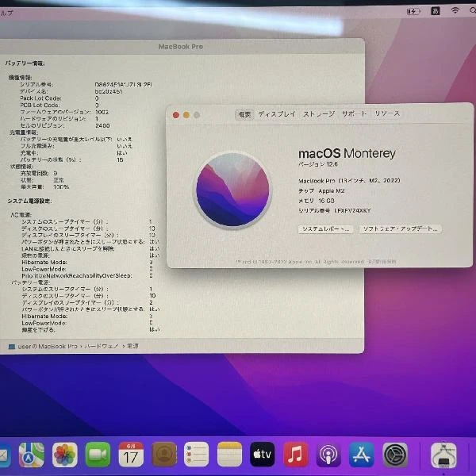Click the MacBook Pro 13-inch M2 2022 line
The height and width of the screenshot is (476, 476).
tap(349, 181)
